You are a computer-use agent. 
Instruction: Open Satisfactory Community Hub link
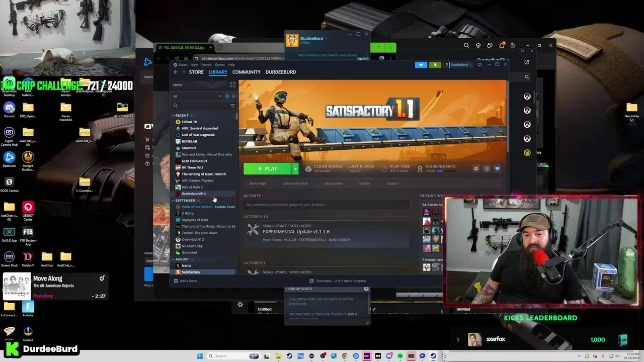(295, 184)
